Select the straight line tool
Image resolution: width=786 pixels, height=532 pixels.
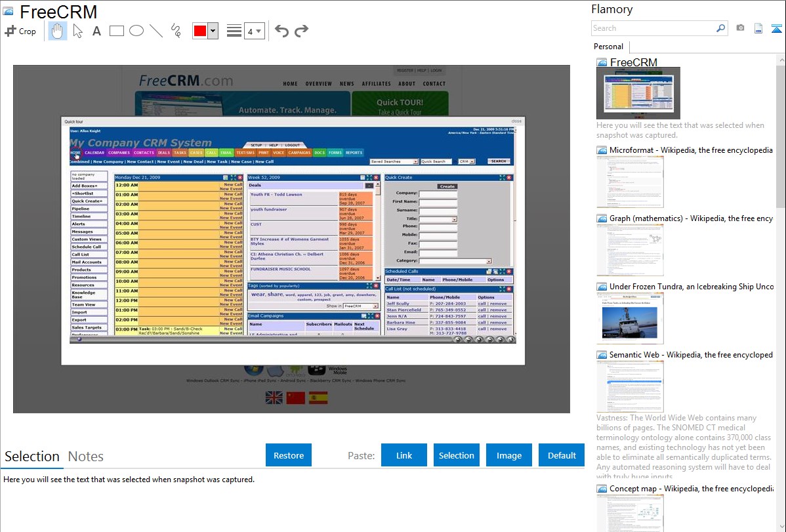156,31
